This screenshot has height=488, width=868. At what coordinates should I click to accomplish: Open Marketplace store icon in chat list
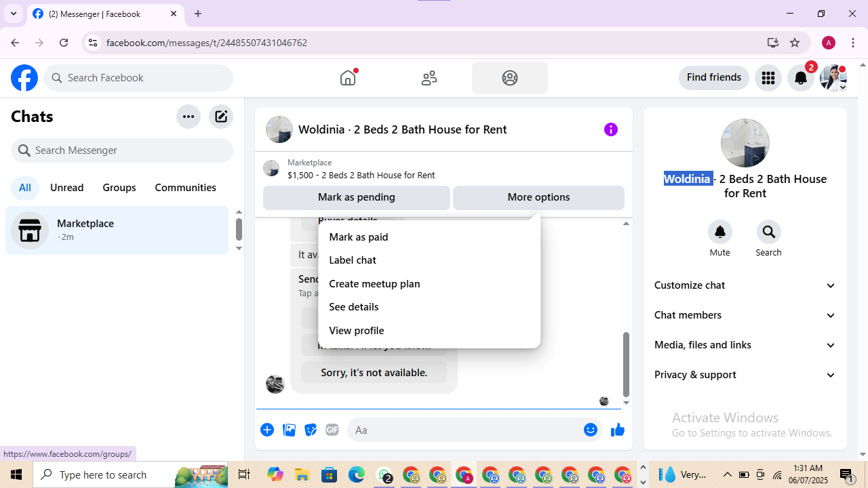click(30, 230)
